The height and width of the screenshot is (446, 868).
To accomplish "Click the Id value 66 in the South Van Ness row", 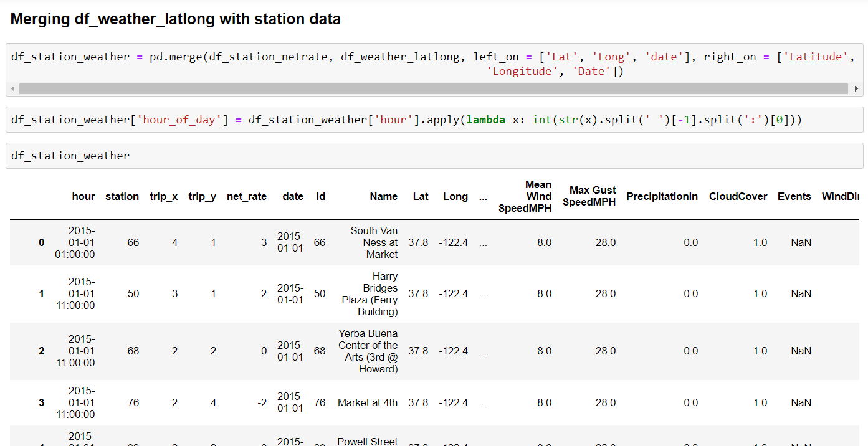I will 320,243.
